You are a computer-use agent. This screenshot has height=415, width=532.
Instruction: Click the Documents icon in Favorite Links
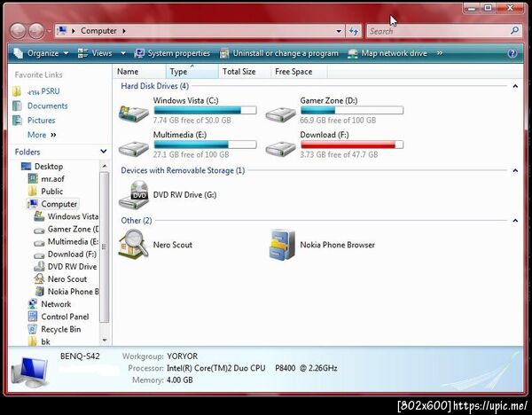[17, 106]
